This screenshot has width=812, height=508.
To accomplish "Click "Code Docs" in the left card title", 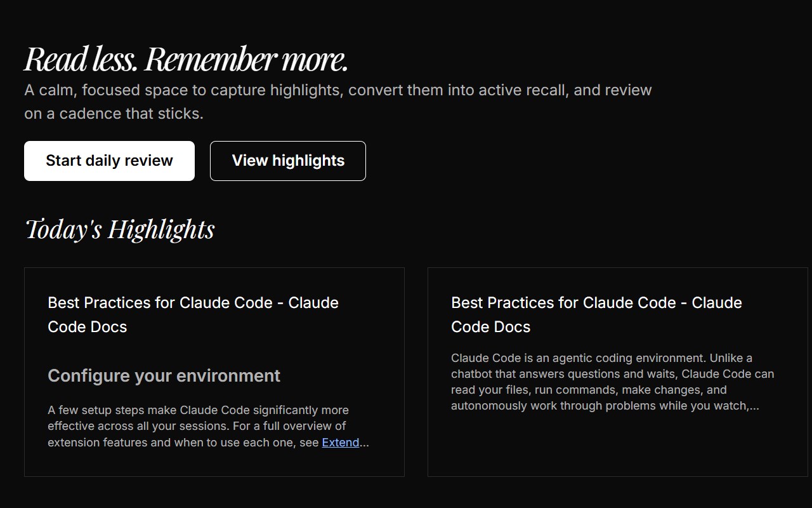I will [x=88, y=327].
